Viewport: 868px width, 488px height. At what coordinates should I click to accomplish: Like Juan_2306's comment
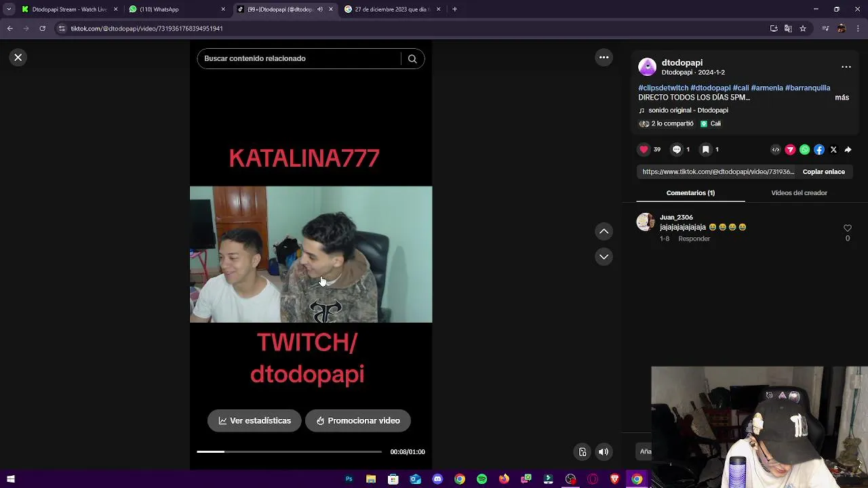click(847, 228)
